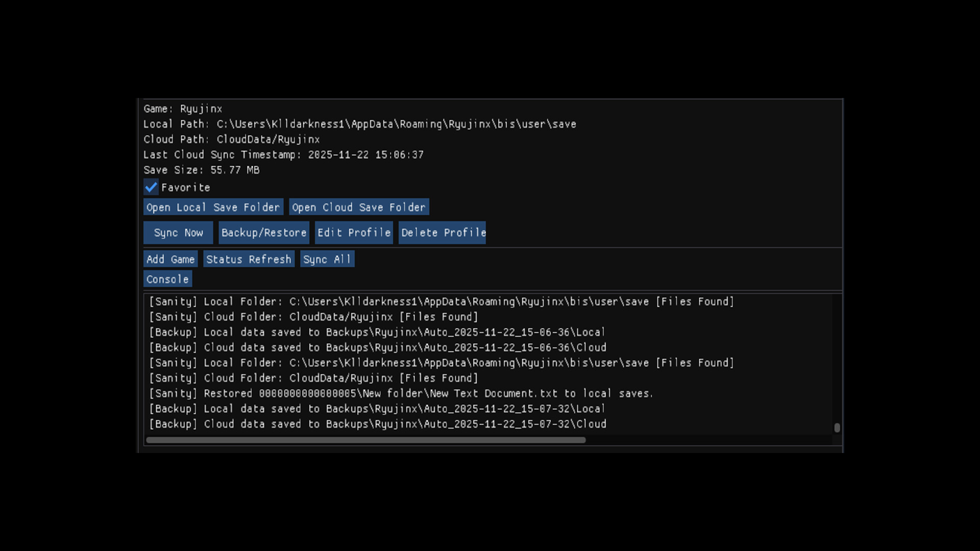
Task: Click Add Game to register a new title
Action: (170, 259)
